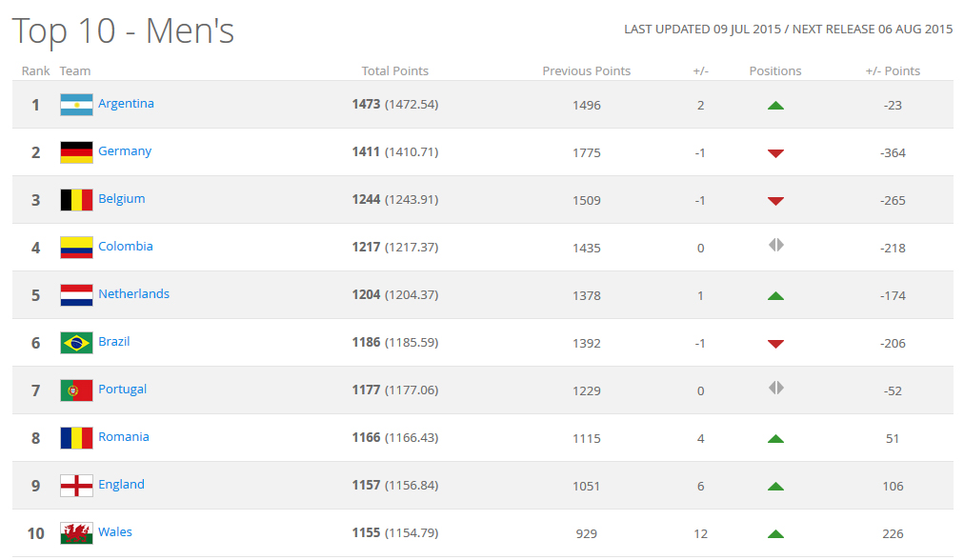Click the Brazil flag icon
Screen dimensions: 964x560
click(x=76, y=343)
